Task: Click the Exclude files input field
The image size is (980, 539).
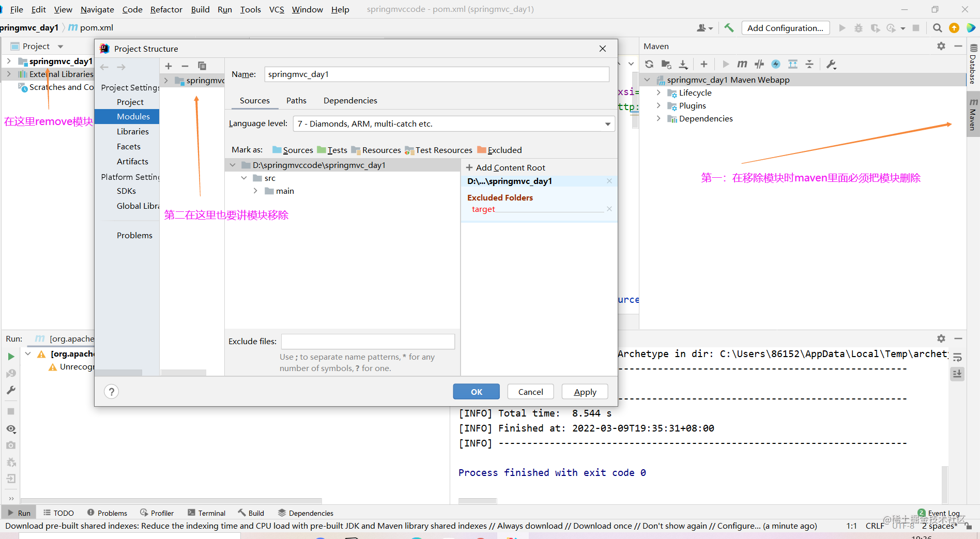Action: coord(368,341)
